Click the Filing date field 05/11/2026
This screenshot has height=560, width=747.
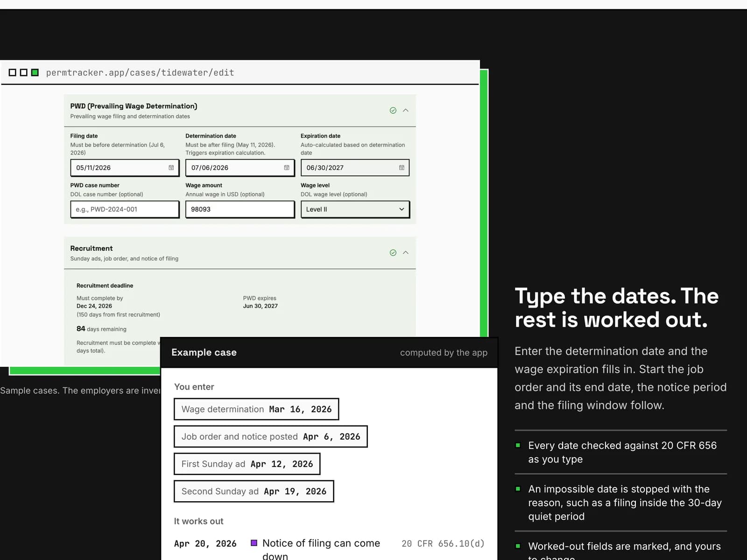pos(125,168)
